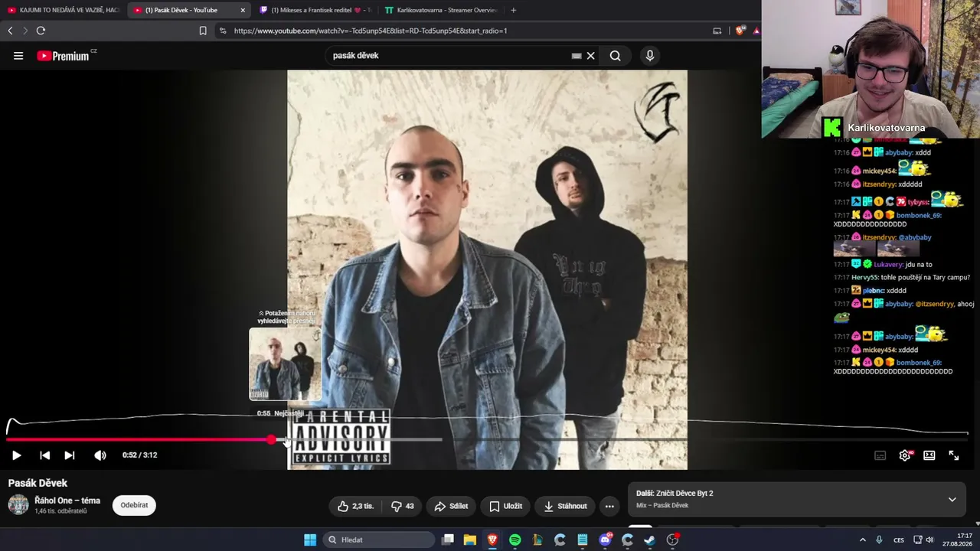
Task: Open microphone indicator in system tray
Action: (x=879, y=540)
